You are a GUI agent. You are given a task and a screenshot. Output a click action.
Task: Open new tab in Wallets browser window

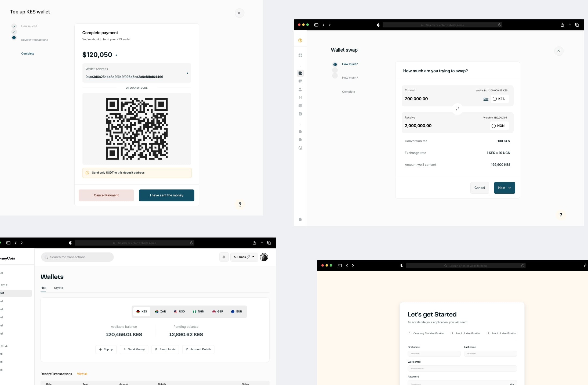262,243
